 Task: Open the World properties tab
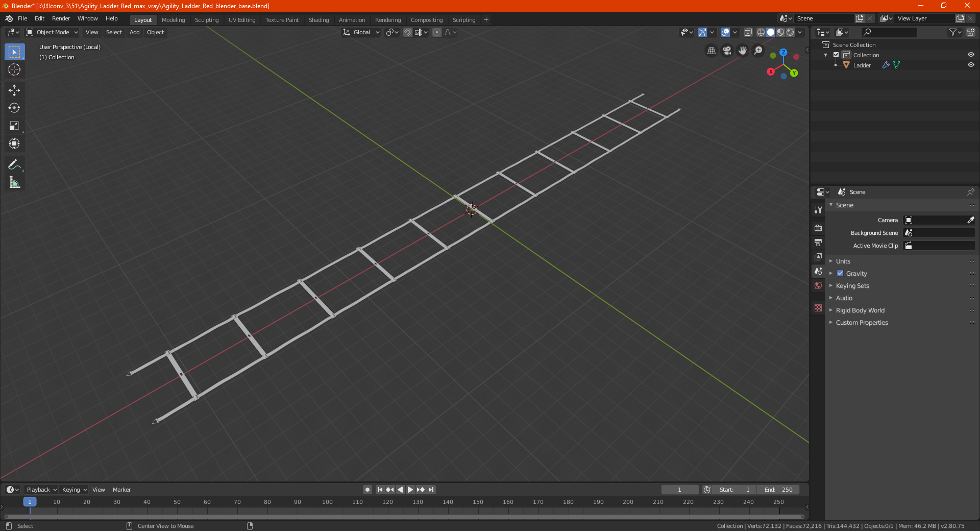point(818,285)
